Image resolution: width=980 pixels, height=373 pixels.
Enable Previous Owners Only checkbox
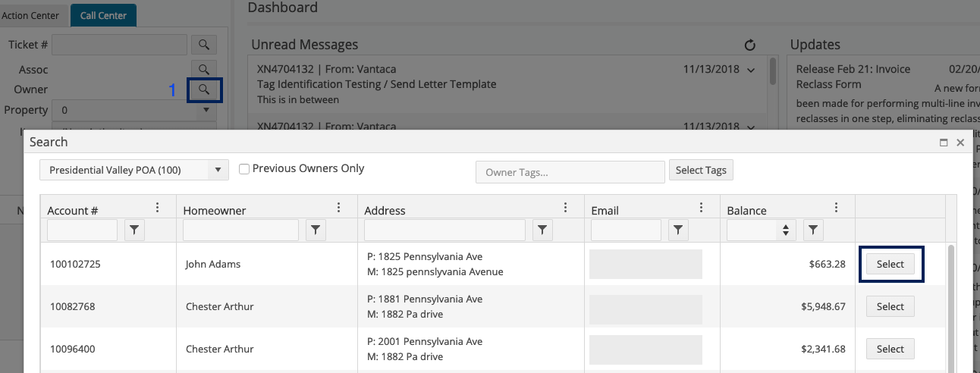(x=244, y=169)
